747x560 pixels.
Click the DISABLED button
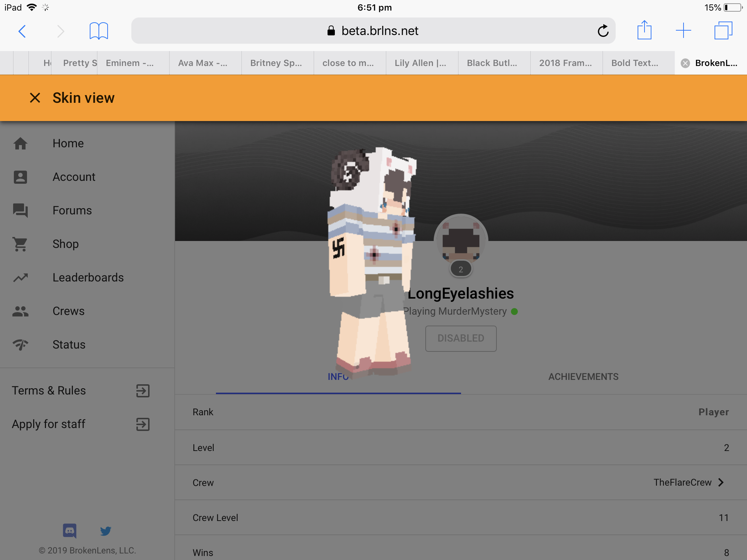(461, 338)
